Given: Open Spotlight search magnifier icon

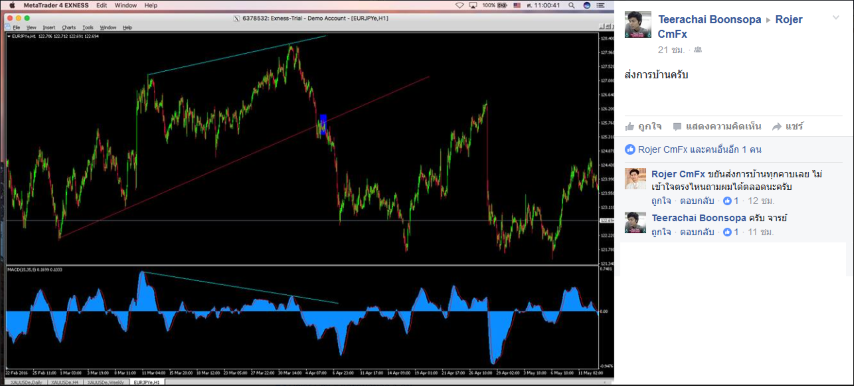Looking at the screenshot, I should pos(571,5).
